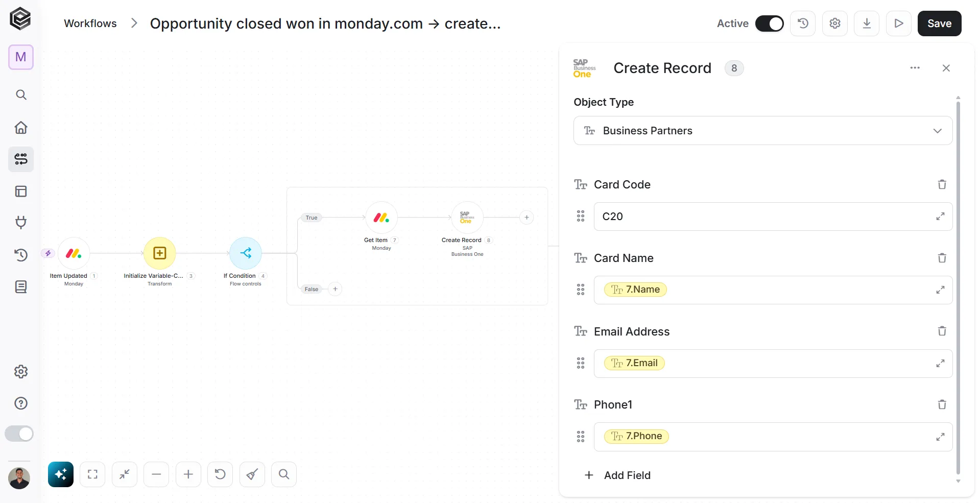Add a step after Create Record node

[527, 218]
